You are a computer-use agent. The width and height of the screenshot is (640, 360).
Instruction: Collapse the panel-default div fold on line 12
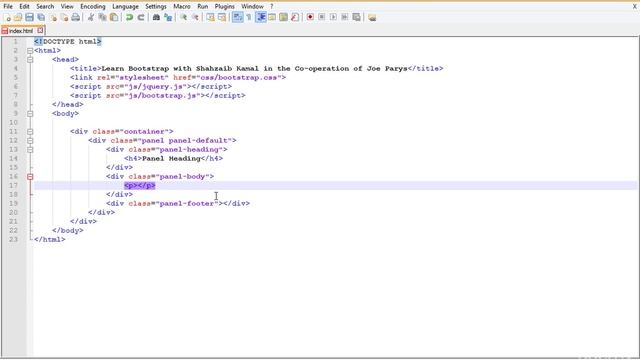pyautogui.click(x=30, y=140)
